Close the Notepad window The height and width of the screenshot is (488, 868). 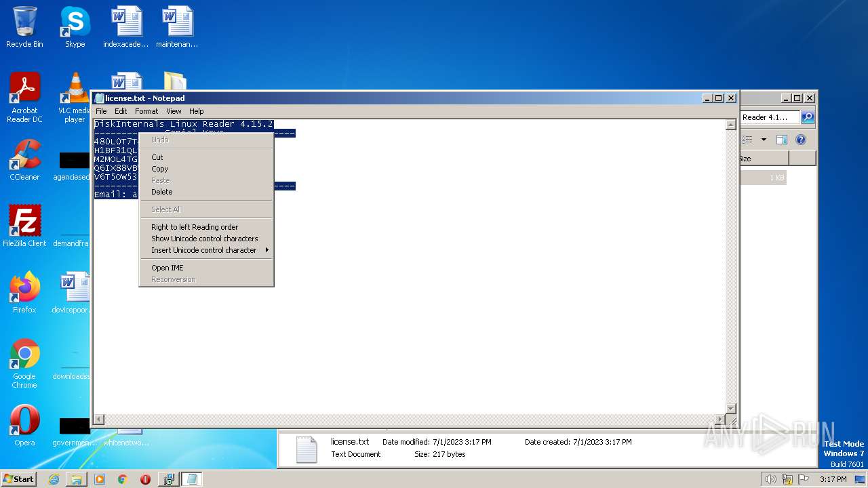[x=731, y=98]
